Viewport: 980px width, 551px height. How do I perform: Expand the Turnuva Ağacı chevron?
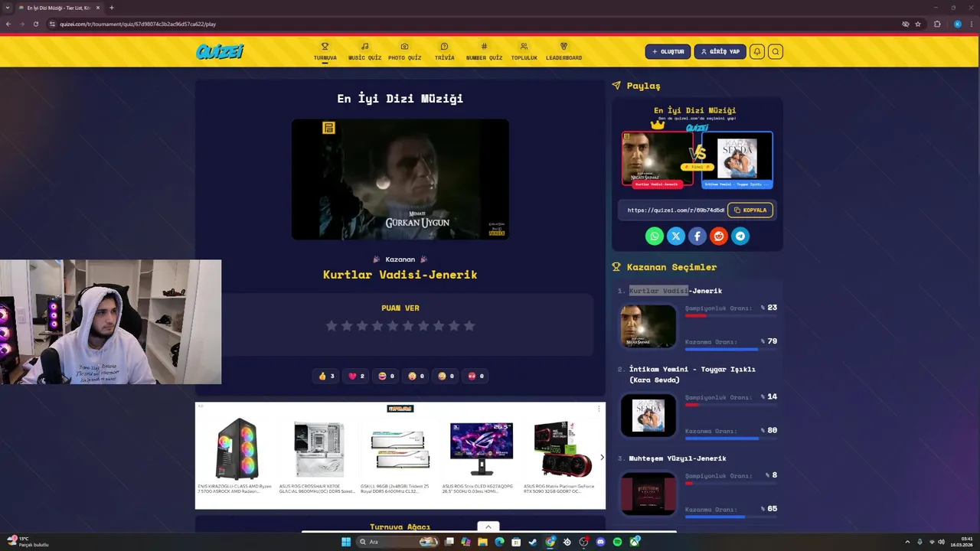pos(488,527)
